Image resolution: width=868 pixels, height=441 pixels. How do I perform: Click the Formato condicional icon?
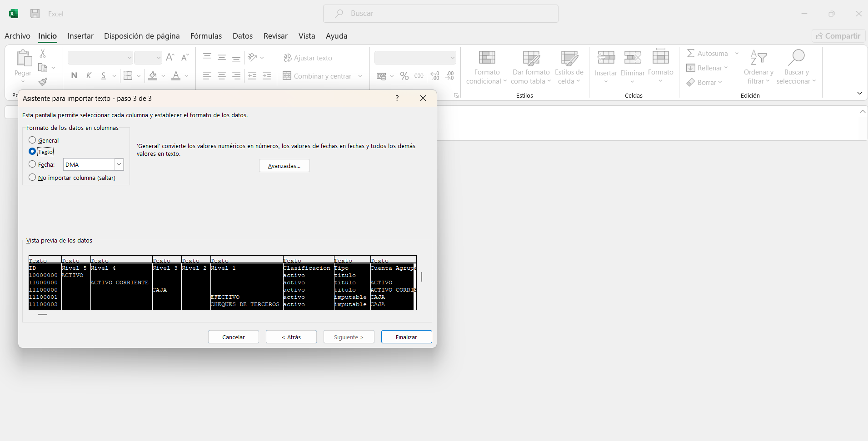click(x=487, y=58)
